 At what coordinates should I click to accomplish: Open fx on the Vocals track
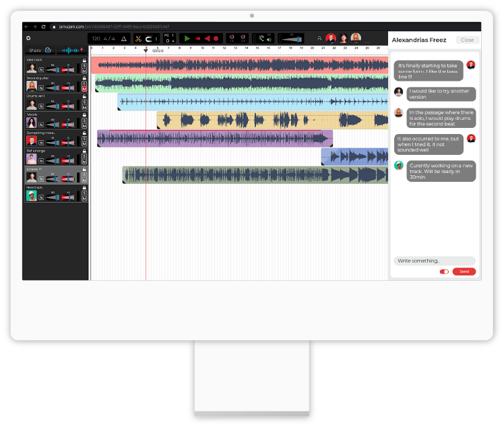click(x=41, y=124)
